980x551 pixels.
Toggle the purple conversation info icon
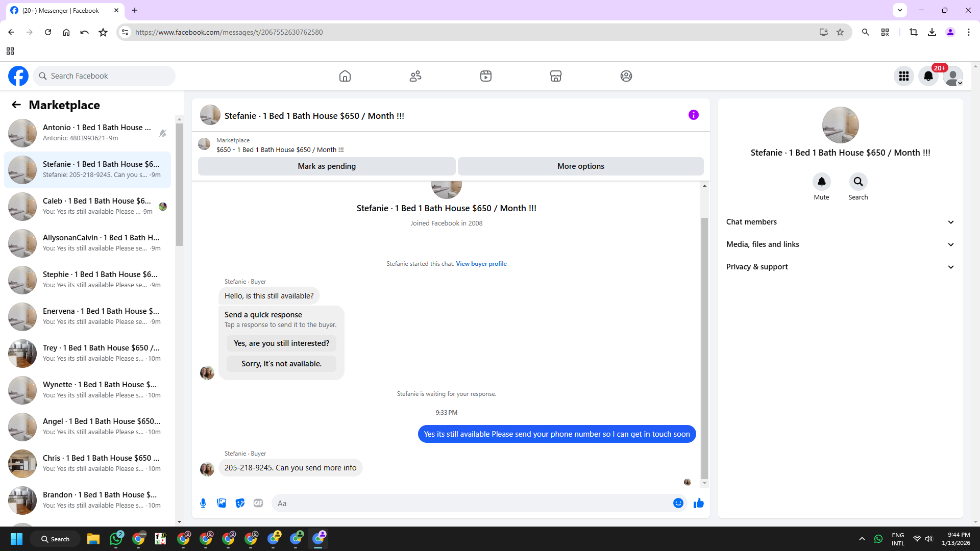693,115
